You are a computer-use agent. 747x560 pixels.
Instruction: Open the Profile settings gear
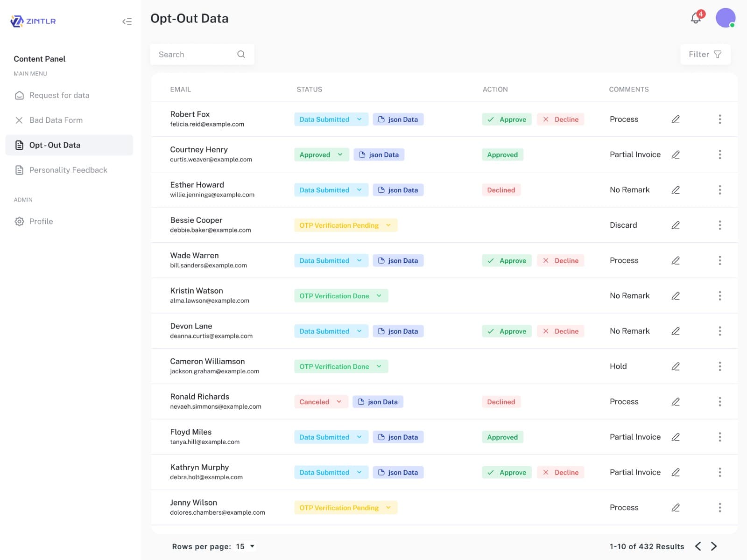[19, 221]
